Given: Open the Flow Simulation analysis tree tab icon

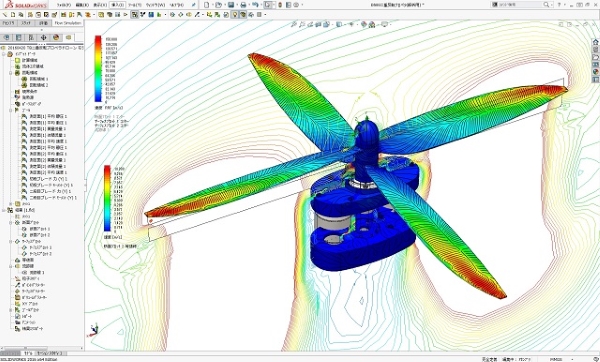Looking at the screenshot, I should 68,38.
